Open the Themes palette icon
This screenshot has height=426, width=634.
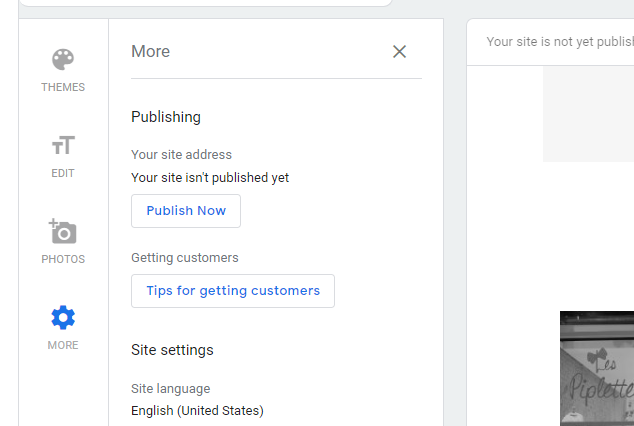click(x=63, y=59)
